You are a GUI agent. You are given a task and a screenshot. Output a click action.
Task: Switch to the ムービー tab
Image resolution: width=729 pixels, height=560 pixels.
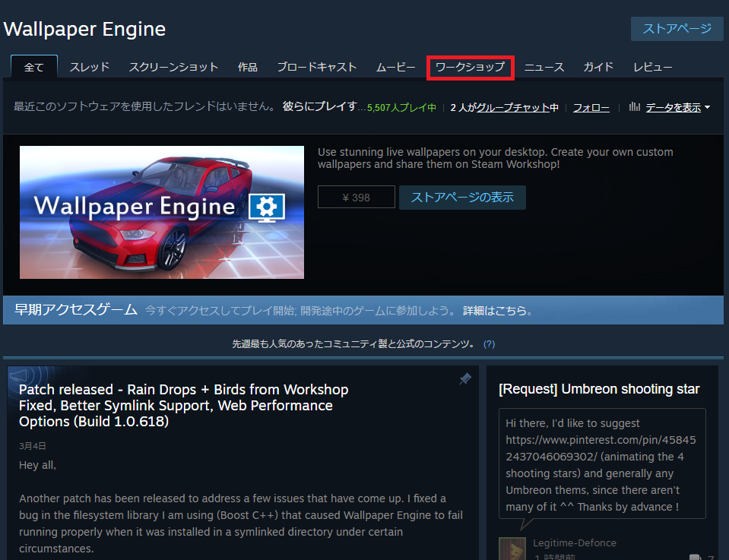coord(395,67)
